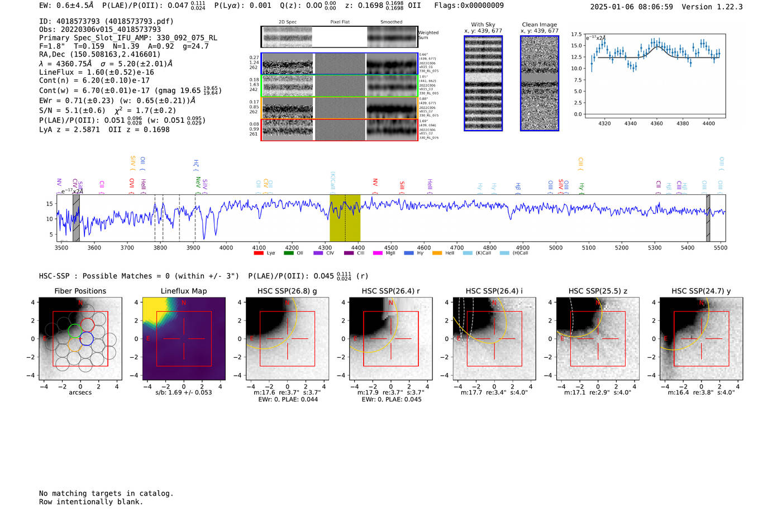Select the red-bordered fiber spectrum row
Image resolution: width=782 pixels, height=532 pixels.
tap(339, 130)
